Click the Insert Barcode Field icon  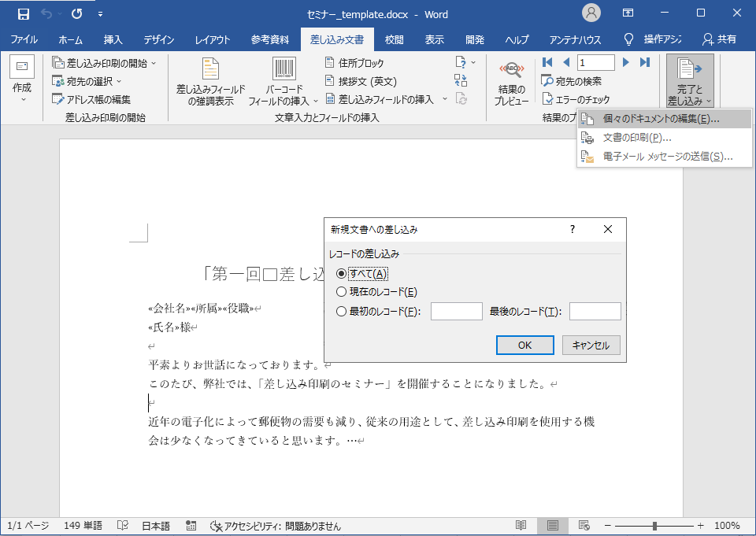click(x=283, y=69)
